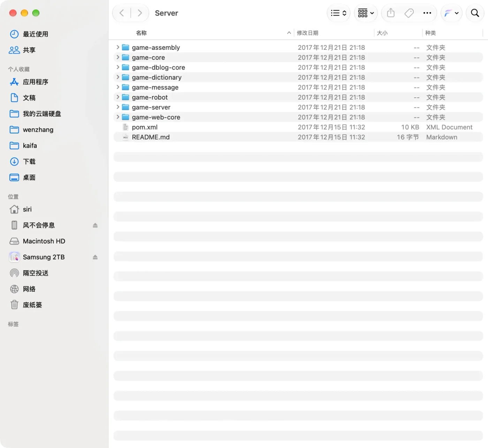Sort by the 名称 column header

point(141,33)
